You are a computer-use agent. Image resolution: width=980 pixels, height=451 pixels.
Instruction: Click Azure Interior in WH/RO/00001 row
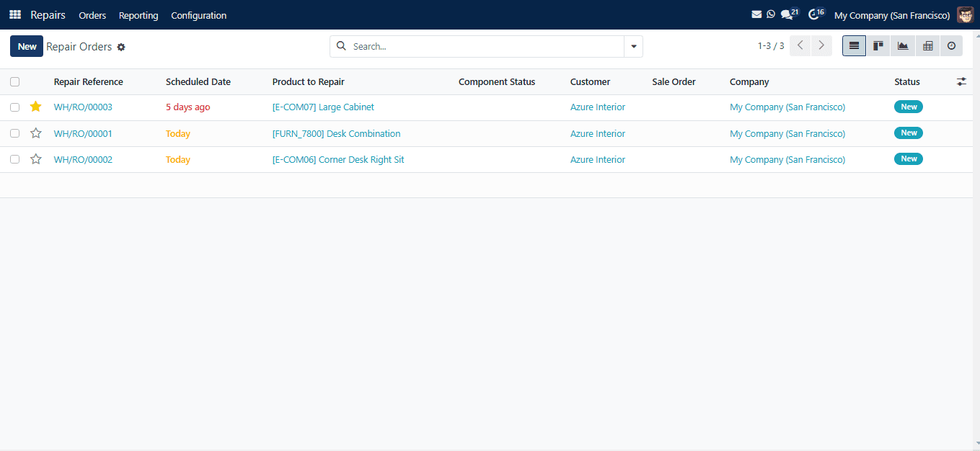tap(598, 133)
